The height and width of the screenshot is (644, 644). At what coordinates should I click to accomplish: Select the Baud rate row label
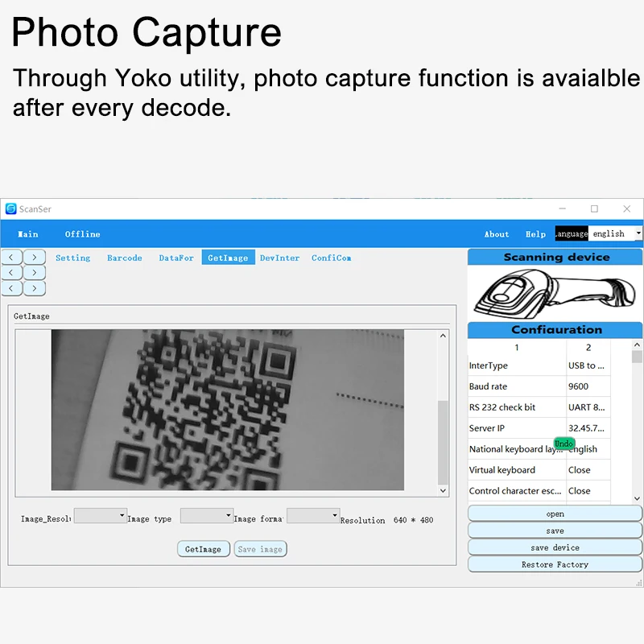[x=488, y=386]
